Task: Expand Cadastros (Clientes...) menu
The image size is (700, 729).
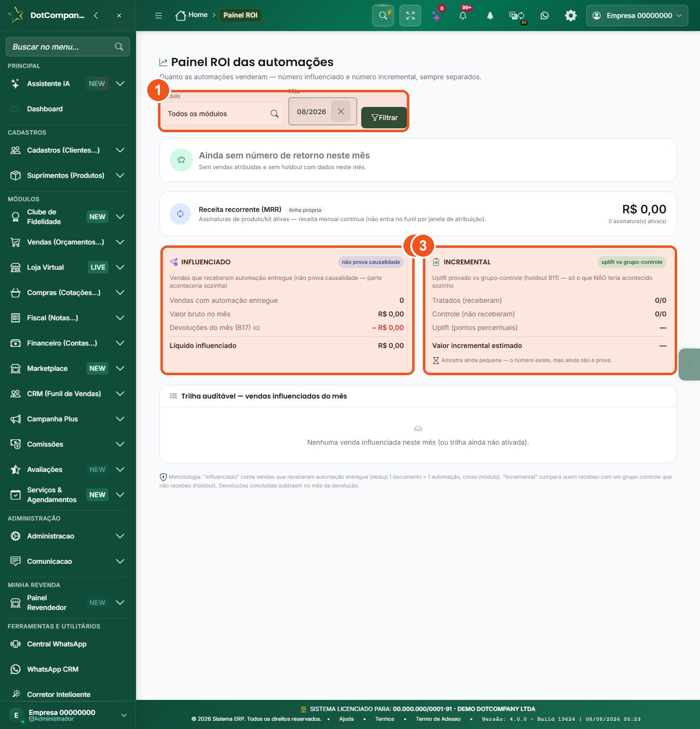Action: click(x=68, y=150)
